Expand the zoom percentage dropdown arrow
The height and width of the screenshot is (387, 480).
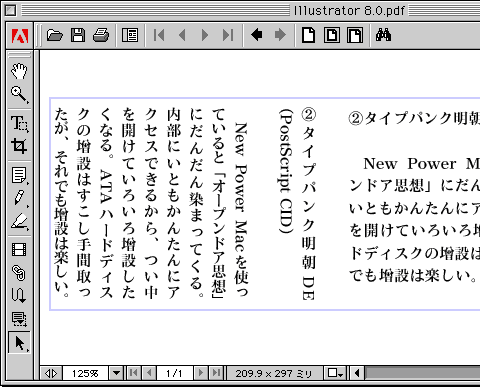point(116,373)
